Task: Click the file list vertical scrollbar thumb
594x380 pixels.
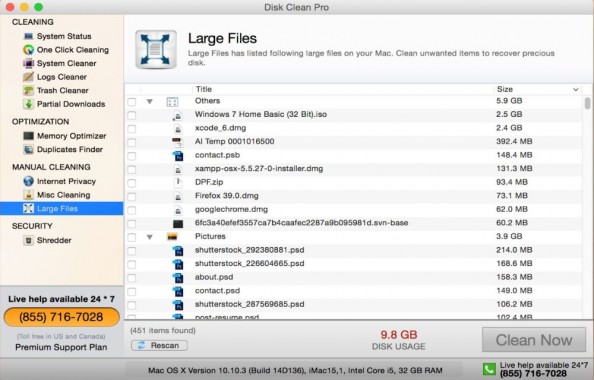Action: (x=588, y=103)
